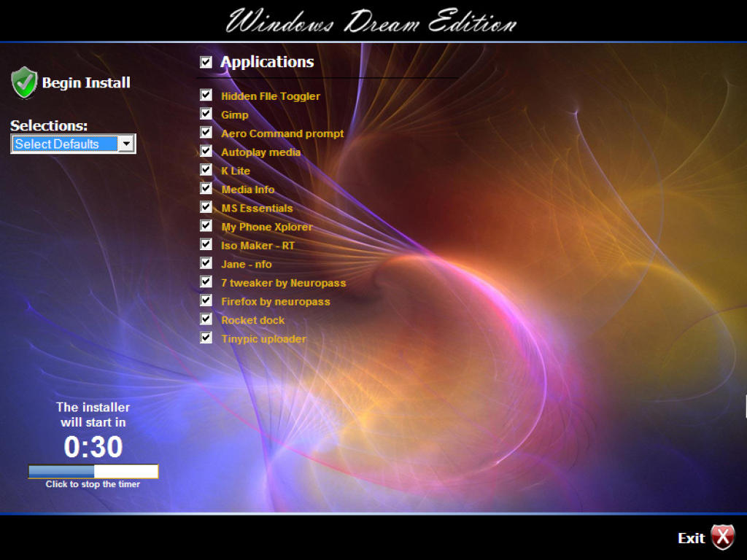Click the 'Tinypic uploader' label
Viewport: 747px width, 560px height.
coord(263,339)
